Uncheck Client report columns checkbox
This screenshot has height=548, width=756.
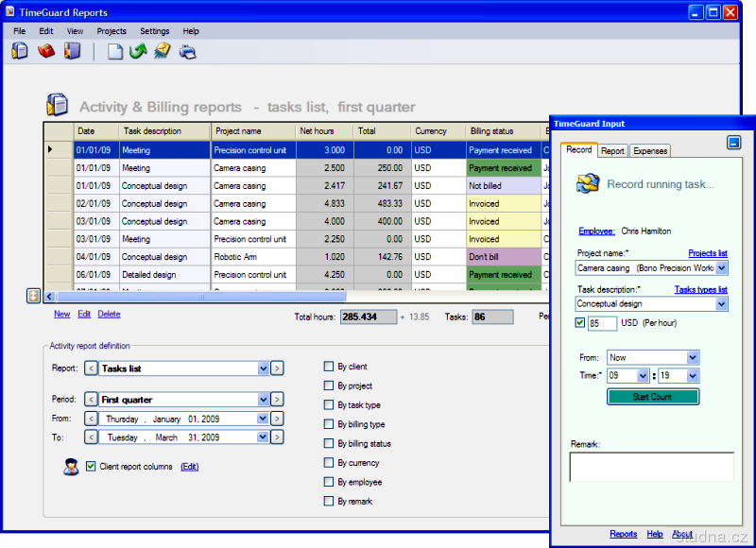click(x=91, y=467)
